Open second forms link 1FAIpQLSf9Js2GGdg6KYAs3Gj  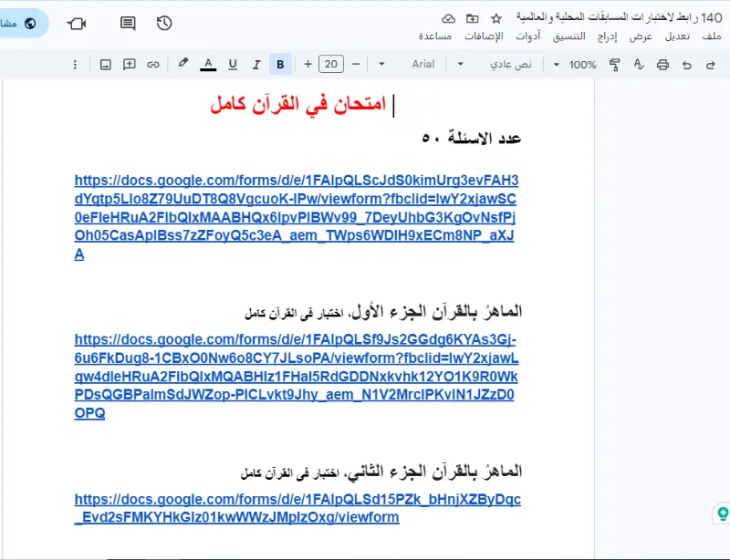[296, 376]
